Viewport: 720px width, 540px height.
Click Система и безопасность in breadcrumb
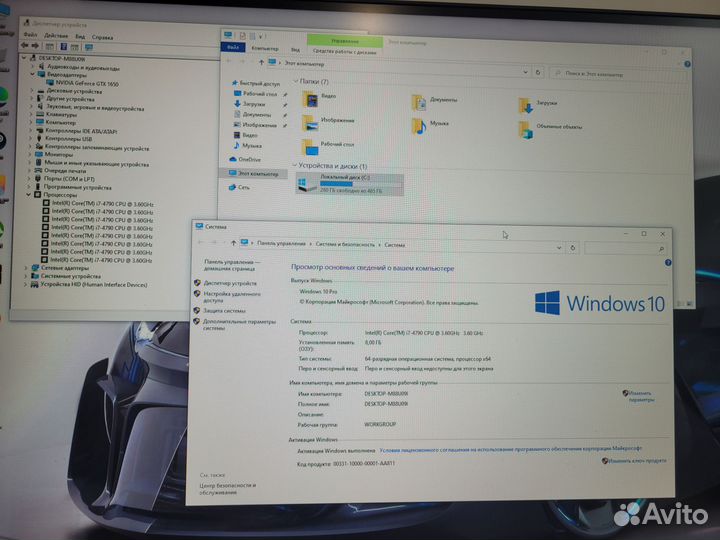[345, 244]
